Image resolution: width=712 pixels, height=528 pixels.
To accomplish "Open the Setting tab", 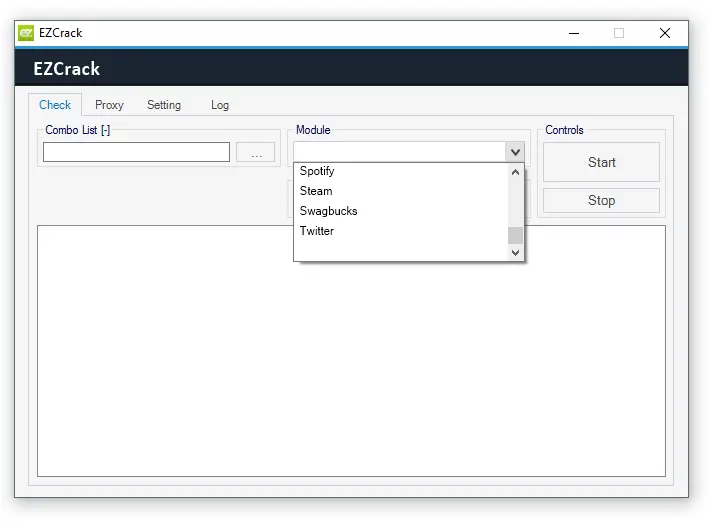I will (164, 105).
